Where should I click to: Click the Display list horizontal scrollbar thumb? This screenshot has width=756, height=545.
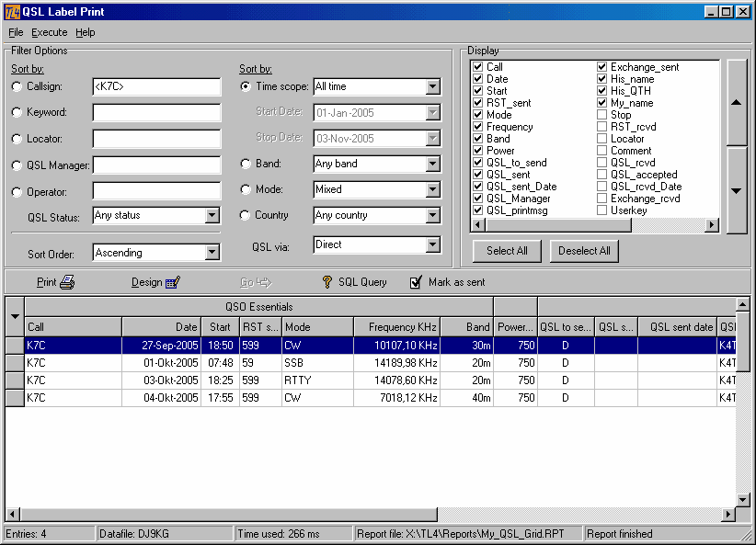point(559,225)
